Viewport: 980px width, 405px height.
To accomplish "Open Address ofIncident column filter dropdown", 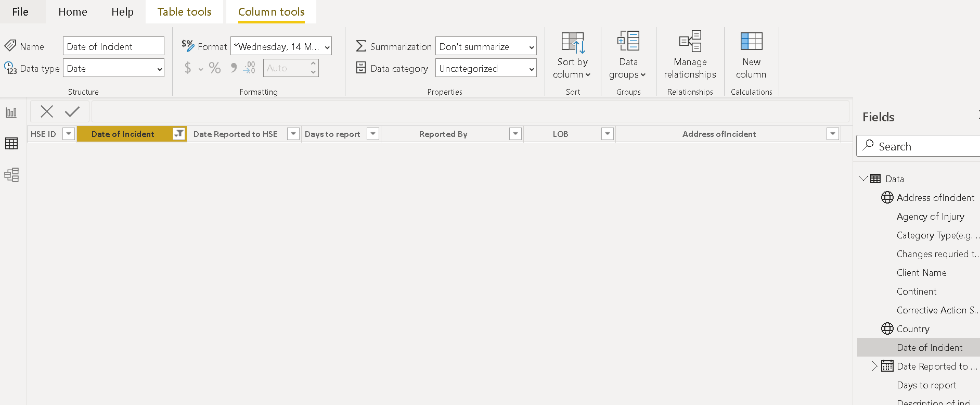I will [833, 134].
